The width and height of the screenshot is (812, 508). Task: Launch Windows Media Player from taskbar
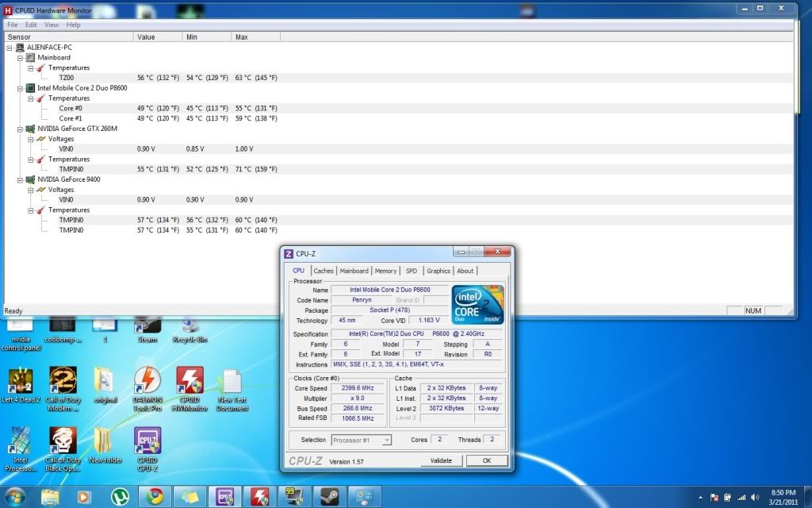(83, 497)
